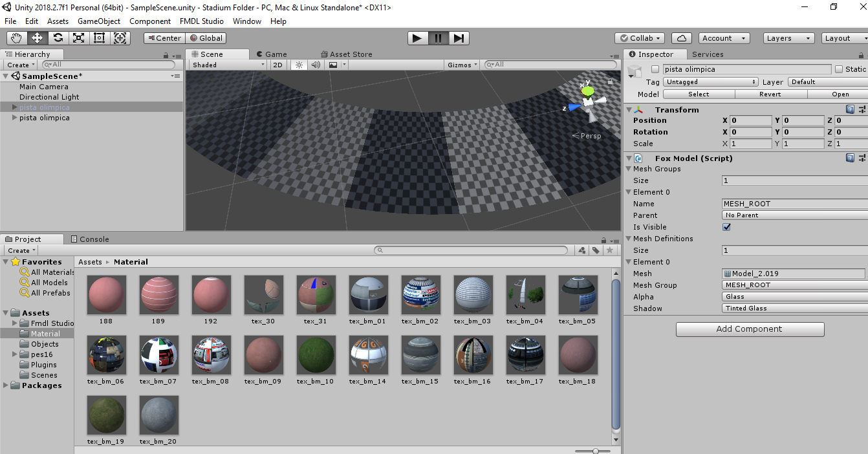868x454 pixels.
Task: Click the Model Revert button
Action: tap(770, 94)
